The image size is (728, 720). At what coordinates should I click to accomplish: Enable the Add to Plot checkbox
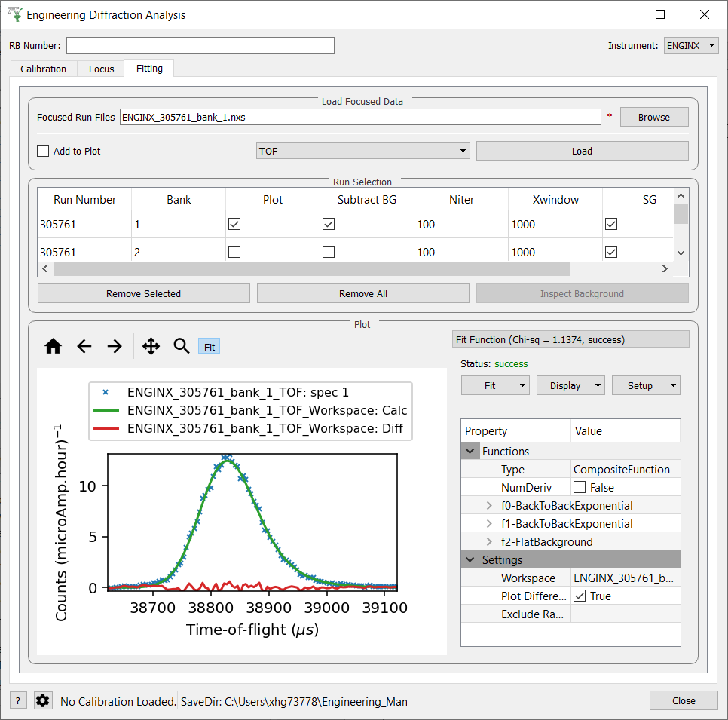point(43,152)
